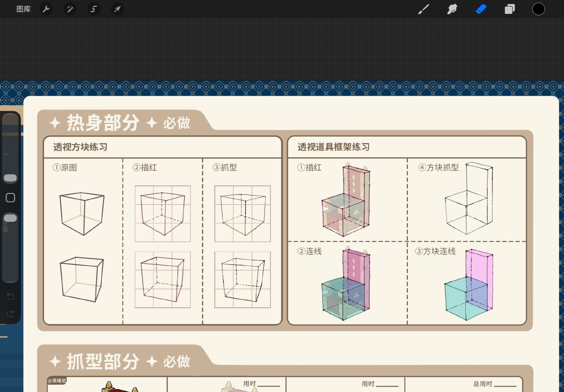Click the ②描红 label in cube panel
This screenshot has width=564, height=392.
(145, 167)
